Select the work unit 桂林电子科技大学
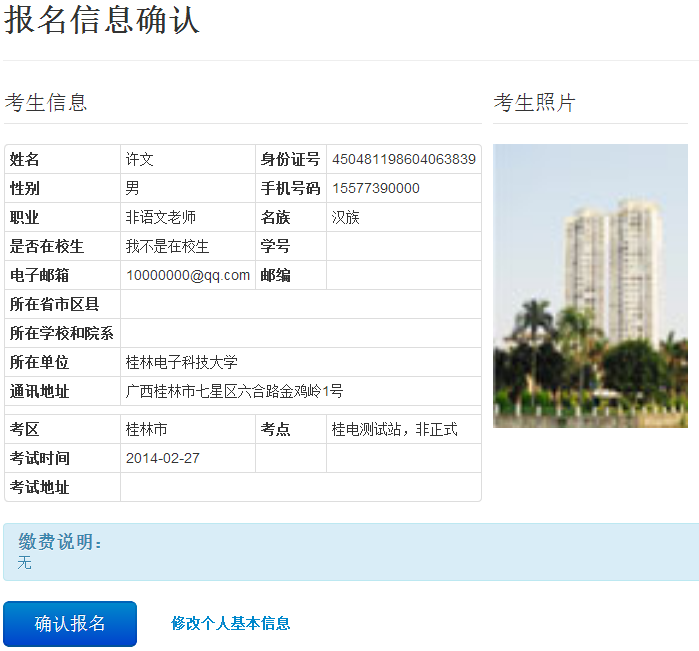 point(182,362)
